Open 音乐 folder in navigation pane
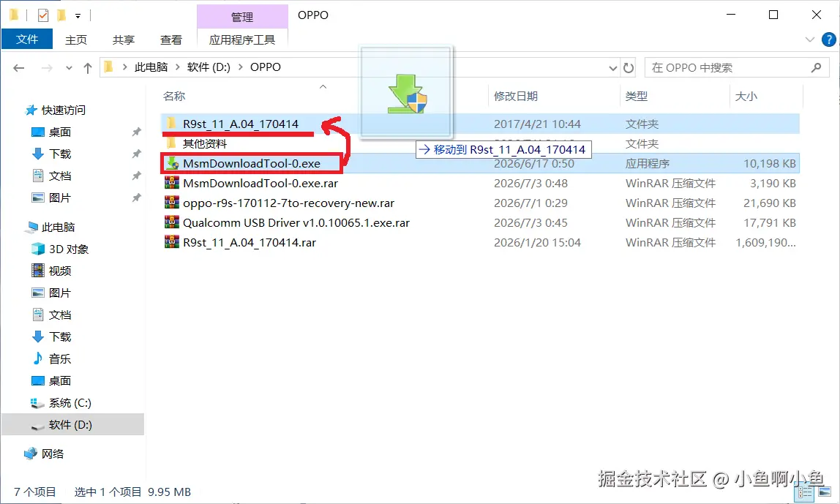Viewport: 840px width, 504px height. coord(60,359)
